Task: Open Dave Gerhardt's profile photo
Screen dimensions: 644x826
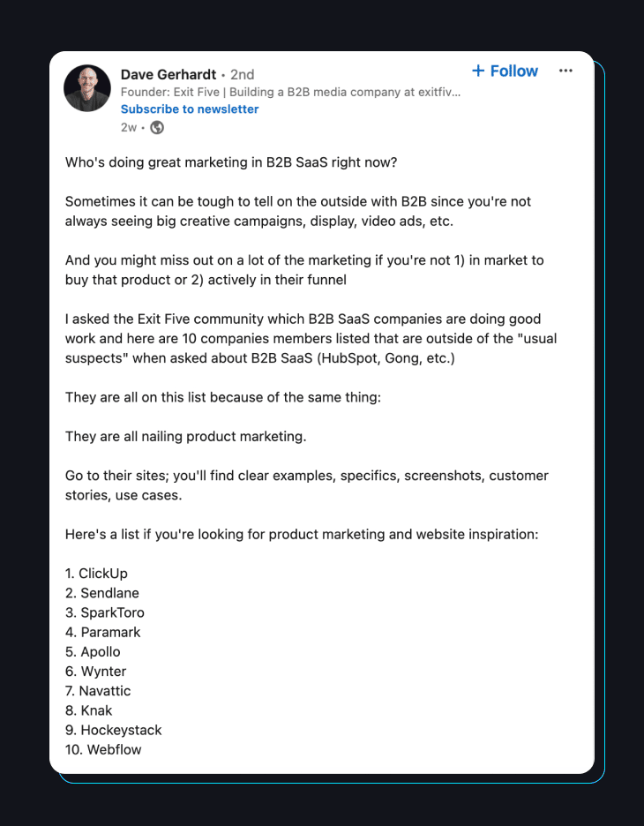Action: [87, 88]
